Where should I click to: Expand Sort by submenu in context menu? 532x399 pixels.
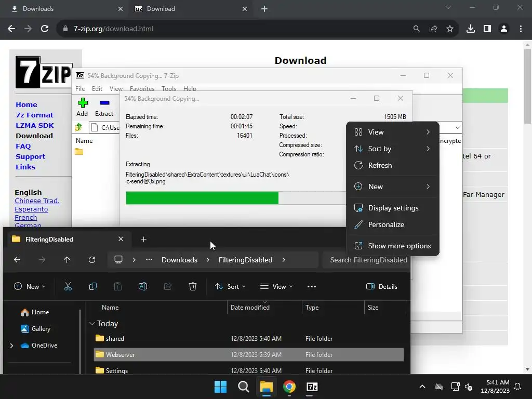click(x=393, y=149)
